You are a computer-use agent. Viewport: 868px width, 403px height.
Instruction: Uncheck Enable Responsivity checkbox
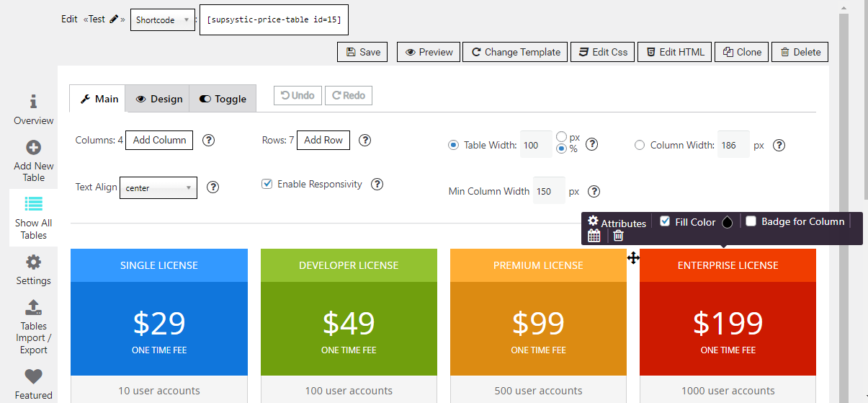(267, 185)
